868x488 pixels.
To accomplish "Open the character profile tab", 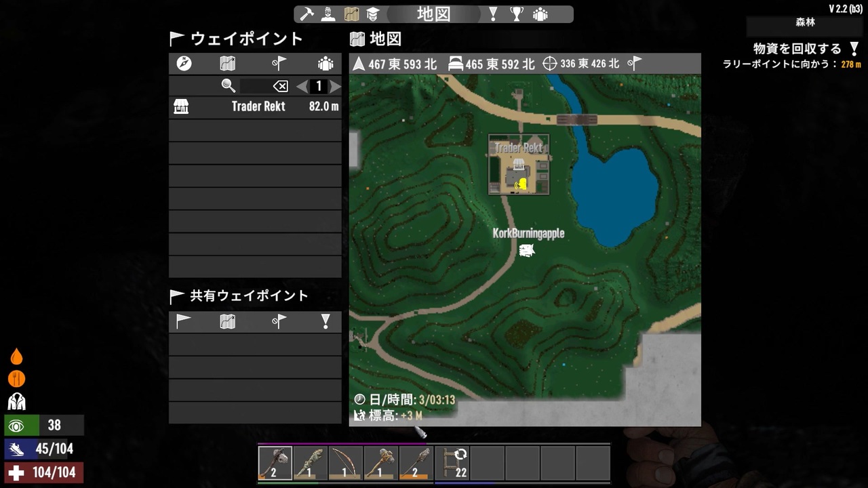I will coord(328,14).
